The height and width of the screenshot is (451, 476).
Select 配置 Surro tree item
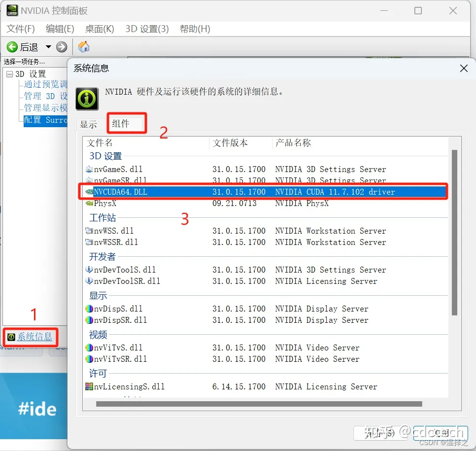click(x=45, y=120)
